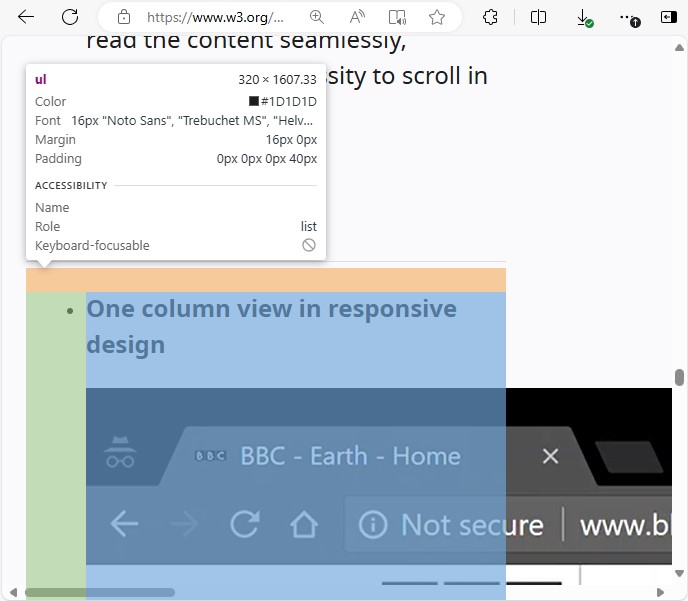Click the scroll right arrow at bottom
The image size is (688, 601).
click(662, 593)
